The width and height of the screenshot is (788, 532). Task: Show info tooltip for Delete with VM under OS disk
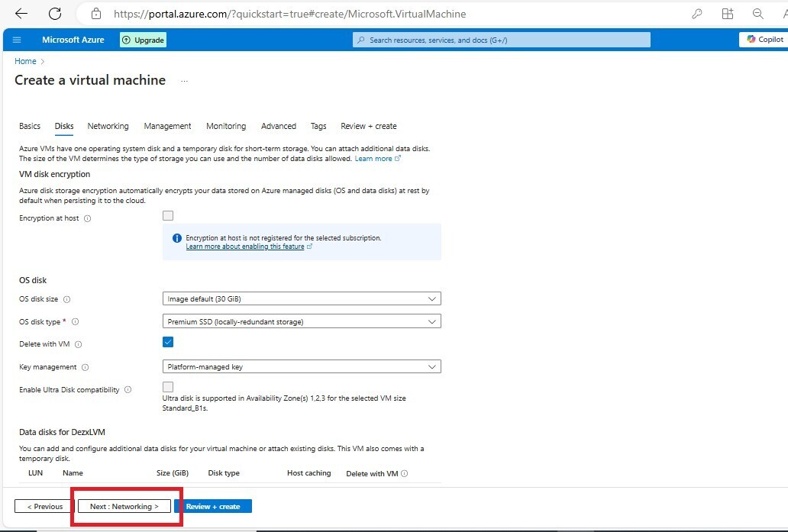tap(79, 345)
